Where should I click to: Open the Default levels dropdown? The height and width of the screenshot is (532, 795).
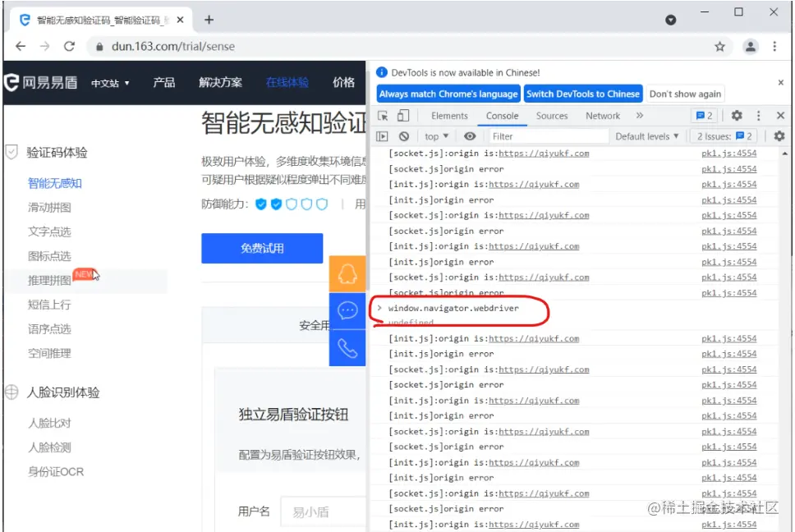coord(647,136)
